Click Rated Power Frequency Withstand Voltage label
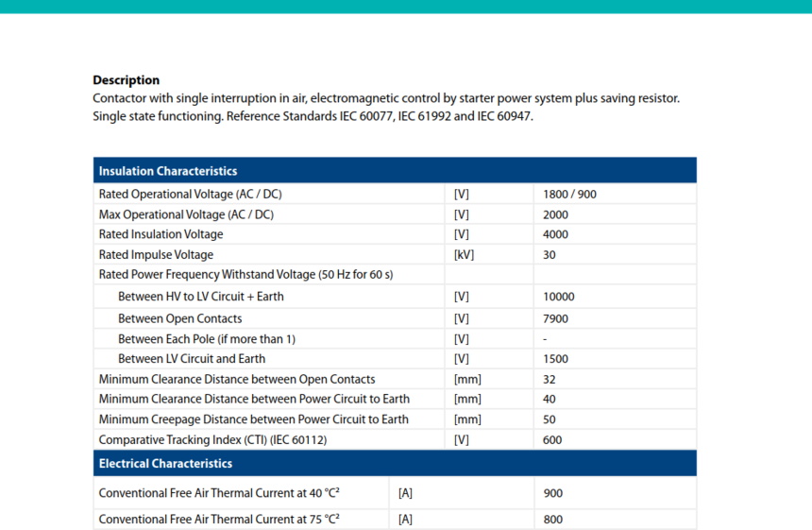This screenshot has width=812, height=530. click(245, 275)
